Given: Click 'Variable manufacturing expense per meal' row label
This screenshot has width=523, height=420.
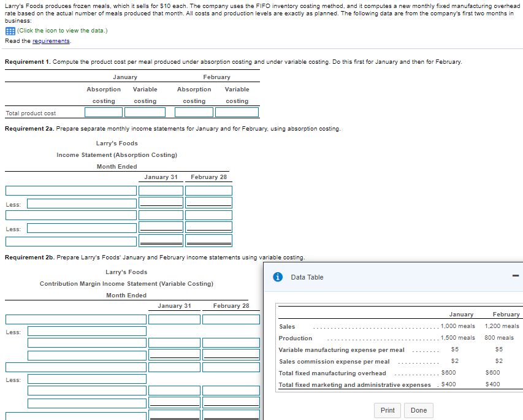Looking at the screenshot, I should point(342,350).
